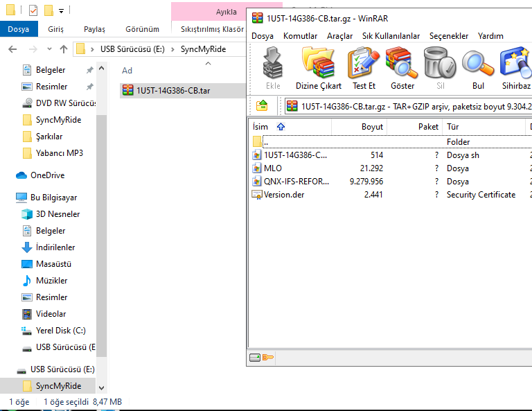
Task: Select 1U5T-14G386-CB.tar file in Explorer
Action: pos(183,91)
